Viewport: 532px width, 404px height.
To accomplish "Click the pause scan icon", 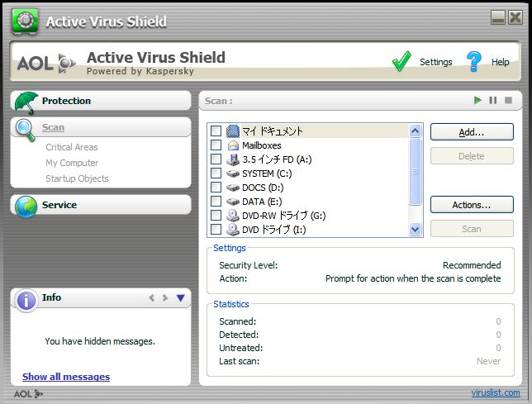I will point(492,101).
